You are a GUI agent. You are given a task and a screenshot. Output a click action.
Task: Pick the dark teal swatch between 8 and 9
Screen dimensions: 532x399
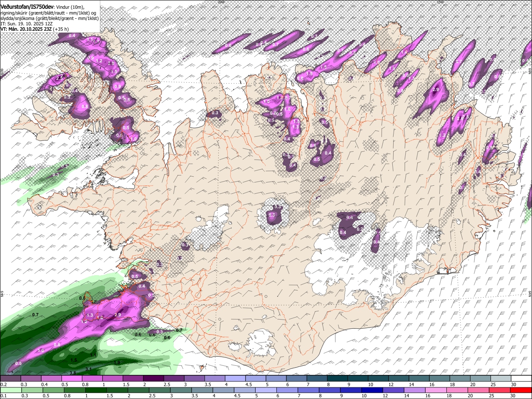coord(337,379)
